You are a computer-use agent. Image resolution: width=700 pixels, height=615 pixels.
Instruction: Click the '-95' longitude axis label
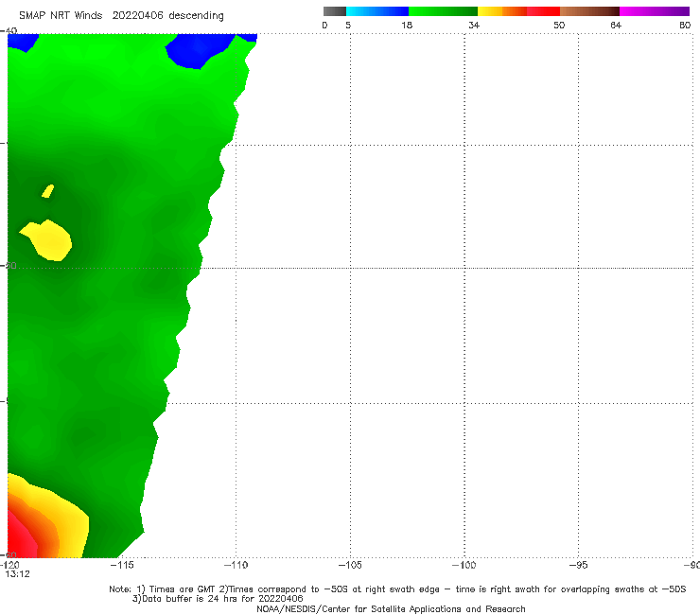578,565
